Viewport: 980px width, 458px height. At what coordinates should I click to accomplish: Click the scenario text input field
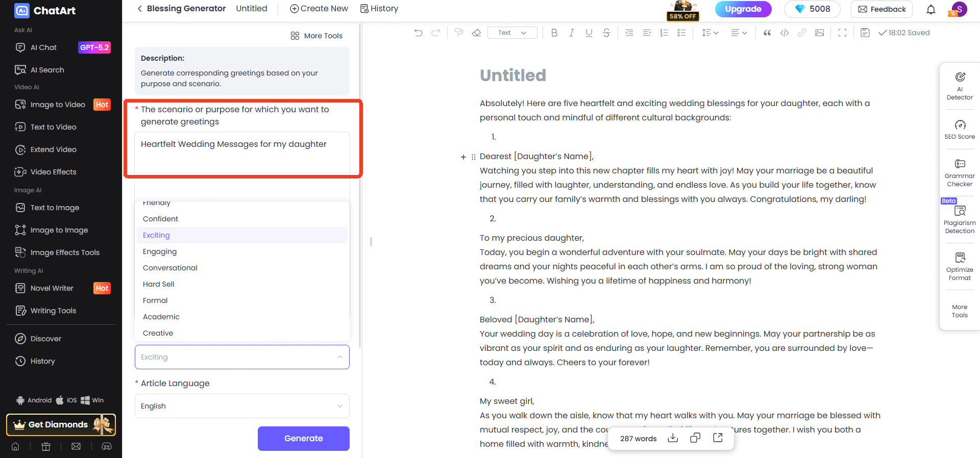(242, 153)
